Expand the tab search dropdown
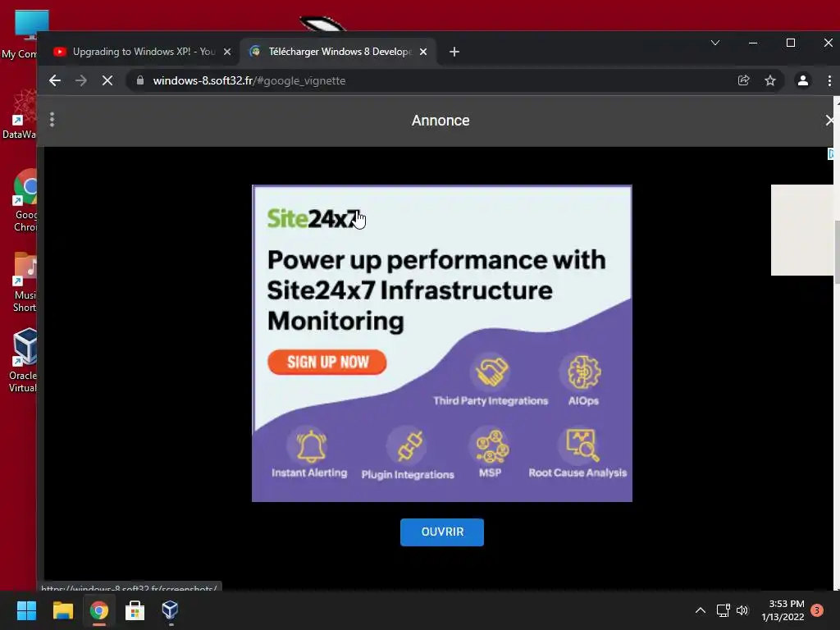 [x=714, y=43]
